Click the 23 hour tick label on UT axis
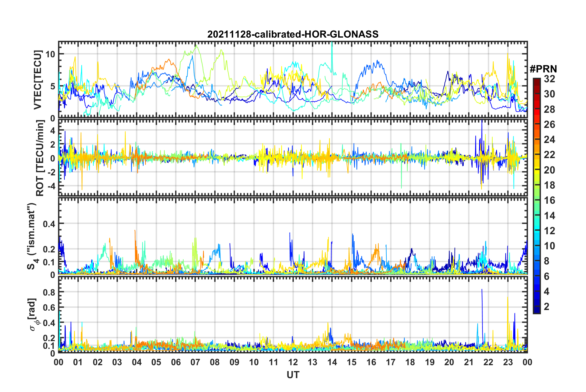 point(508,362)
